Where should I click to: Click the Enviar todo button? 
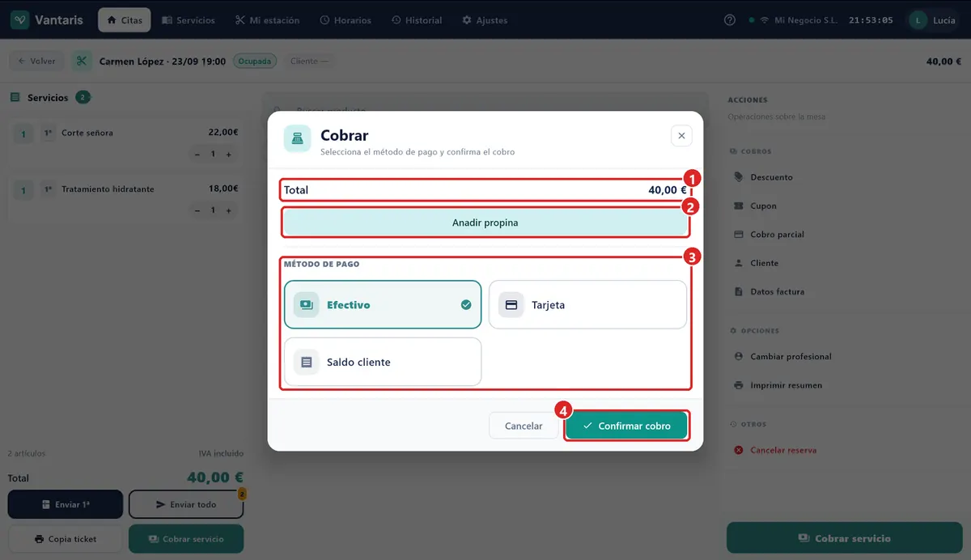(186, 504)
